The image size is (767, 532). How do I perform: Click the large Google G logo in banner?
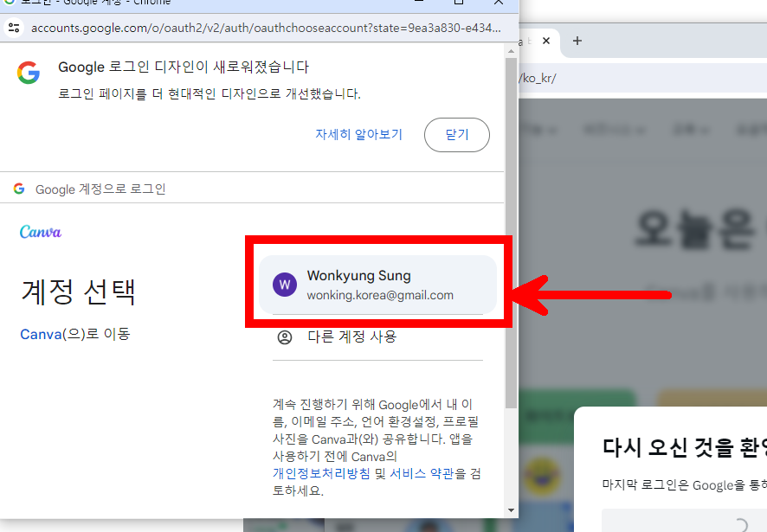(x=29, y=73)
